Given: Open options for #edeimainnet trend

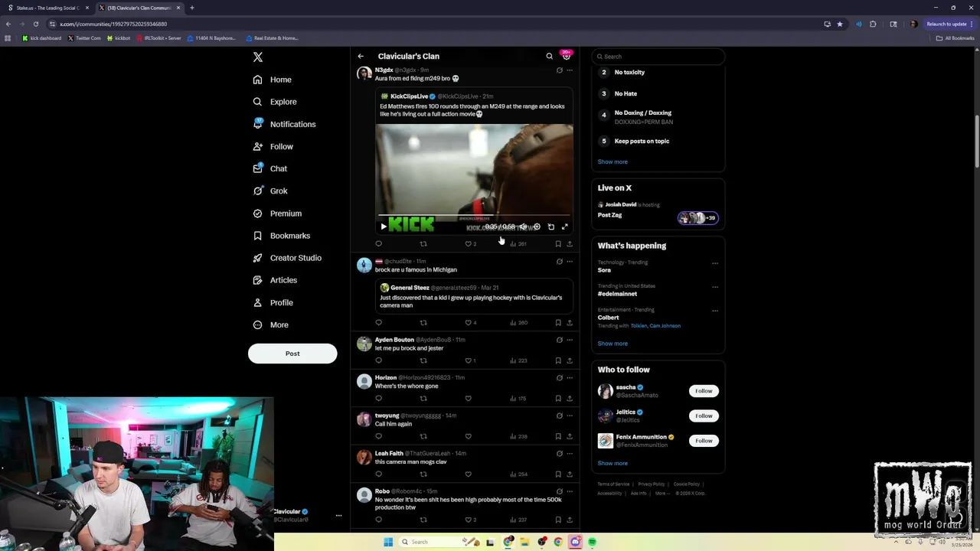Looking at the screenshot, I should [715, 287].
